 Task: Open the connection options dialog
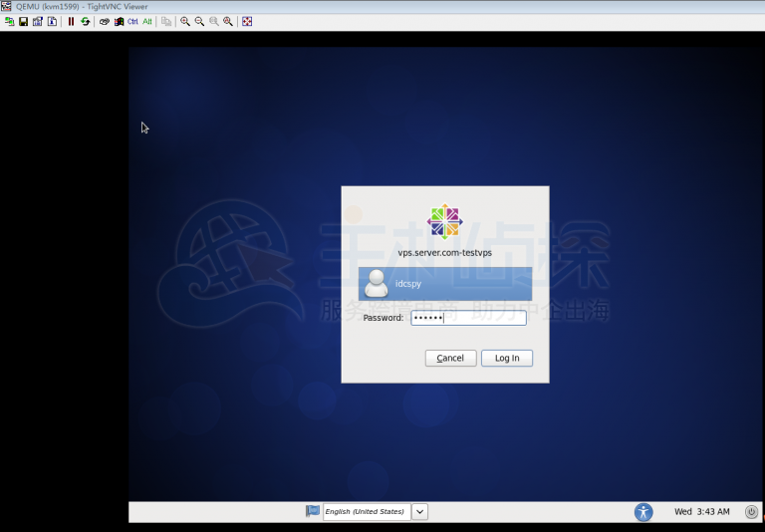37,21
